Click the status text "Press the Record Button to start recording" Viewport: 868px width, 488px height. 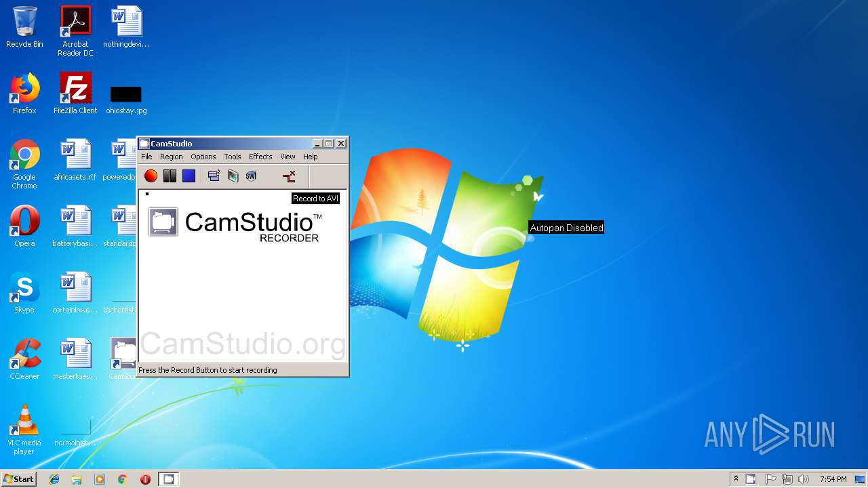(x=208, y=370)
